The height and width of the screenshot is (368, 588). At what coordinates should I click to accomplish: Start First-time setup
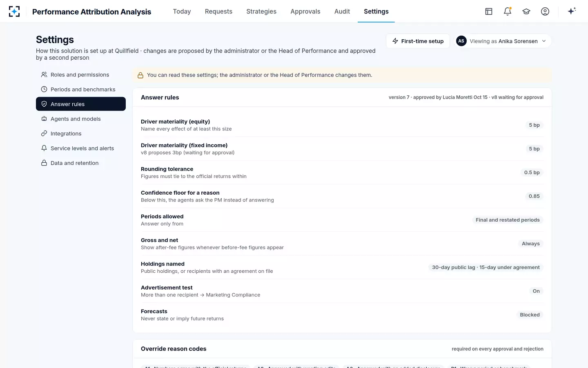(418, 41)
